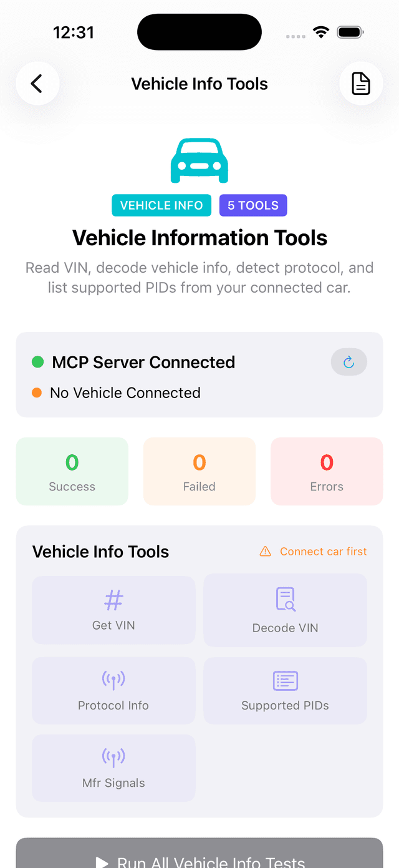Select the Decode VIN magnifier icon
The image size is (399, 868).
[x=285, y=598]
